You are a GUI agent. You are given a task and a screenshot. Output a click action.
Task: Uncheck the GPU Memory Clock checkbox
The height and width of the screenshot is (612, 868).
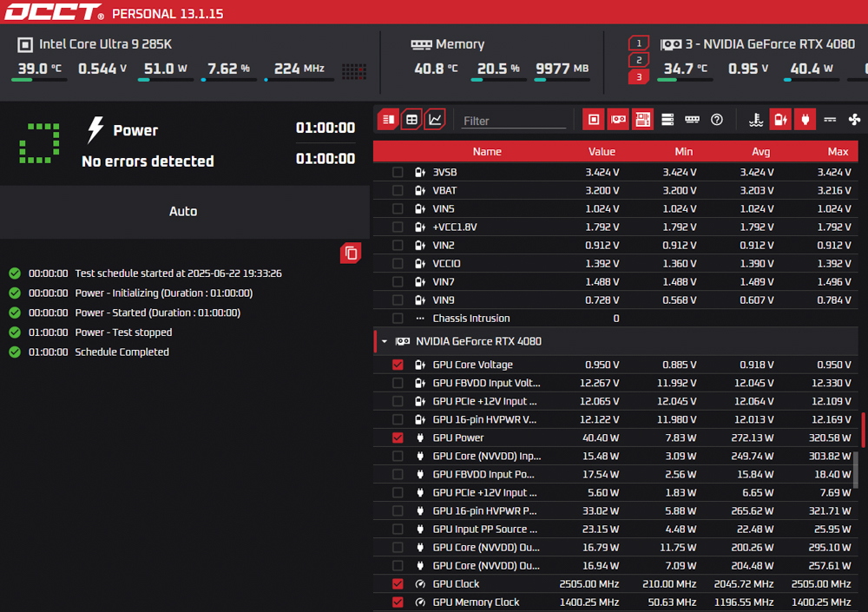point(398,602)
